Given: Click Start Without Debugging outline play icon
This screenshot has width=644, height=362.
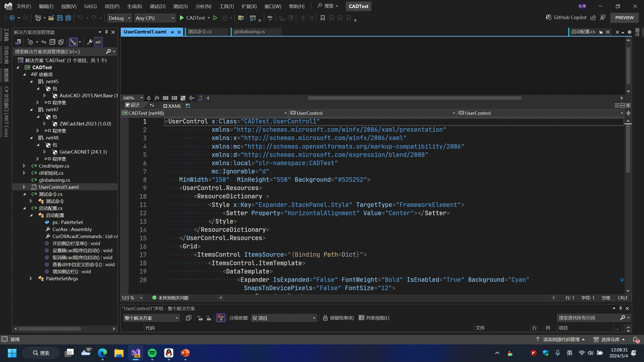Looking at the screenshot, I should click(x=215, y=18).
